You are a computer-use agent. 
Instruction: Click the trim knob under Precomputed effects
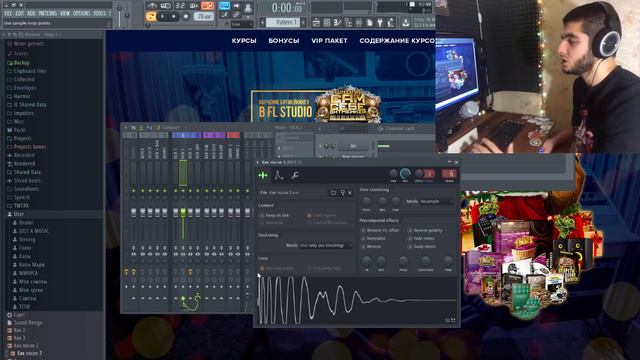click(x=448, y=261)
